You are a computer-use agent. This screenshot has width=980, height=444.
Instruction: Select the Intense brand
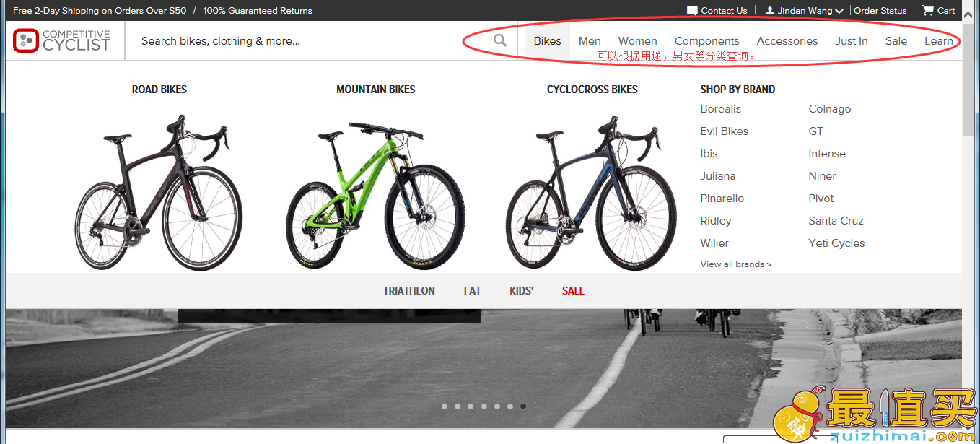click(827, 154)
